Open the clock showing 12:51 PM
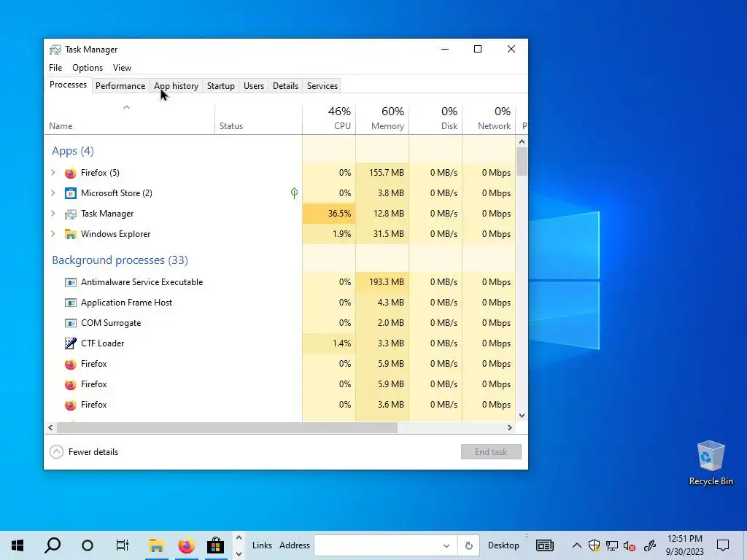This screenshot has height=560, width=747. tap(684, 545)
